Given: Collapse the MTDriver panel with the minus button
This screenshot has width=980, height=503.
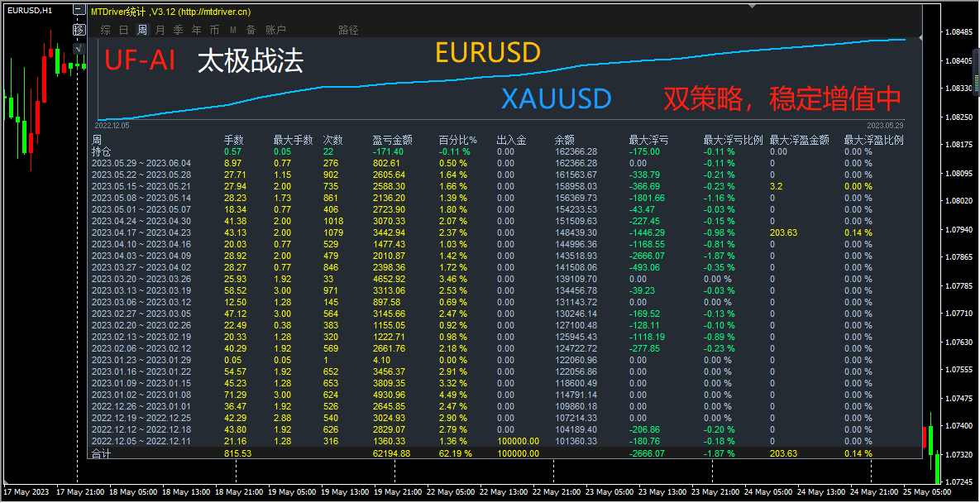Looking at the screenshot, I should pos(79,10).
